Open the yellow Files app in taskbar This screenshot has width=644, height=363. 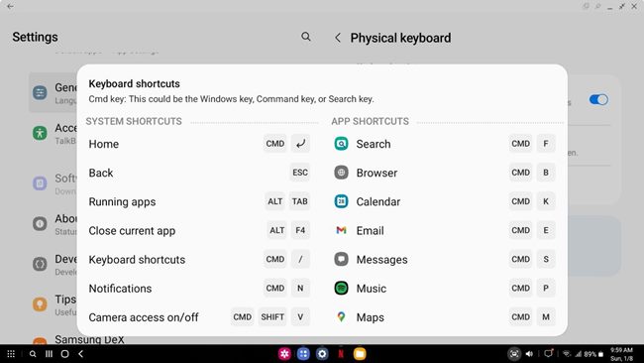pos(360,353)
